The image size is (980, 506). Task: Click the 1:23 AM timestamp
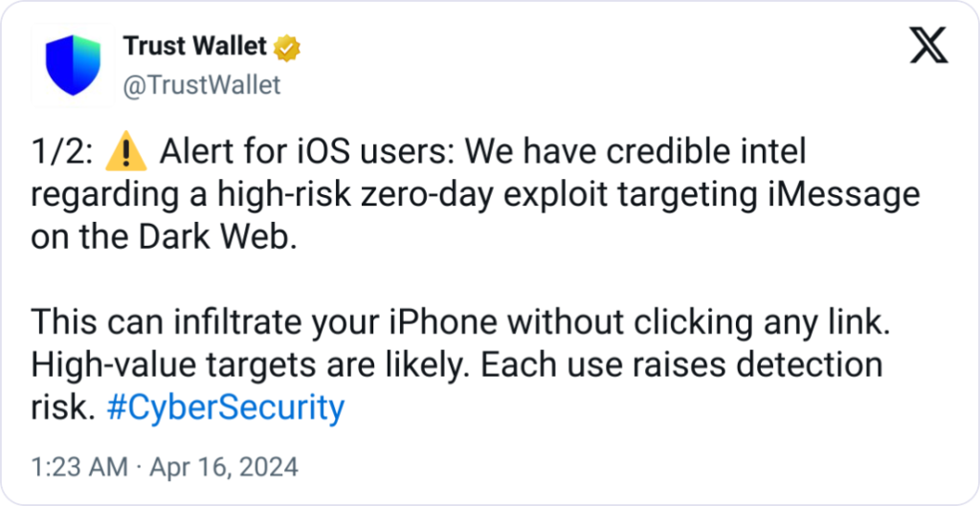(78, 468)
